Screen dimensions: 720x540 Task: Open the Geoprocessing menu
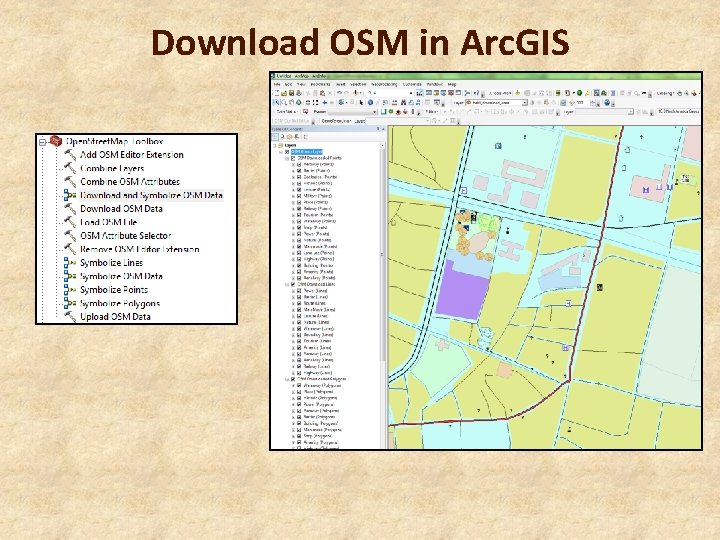click(384, 84)
